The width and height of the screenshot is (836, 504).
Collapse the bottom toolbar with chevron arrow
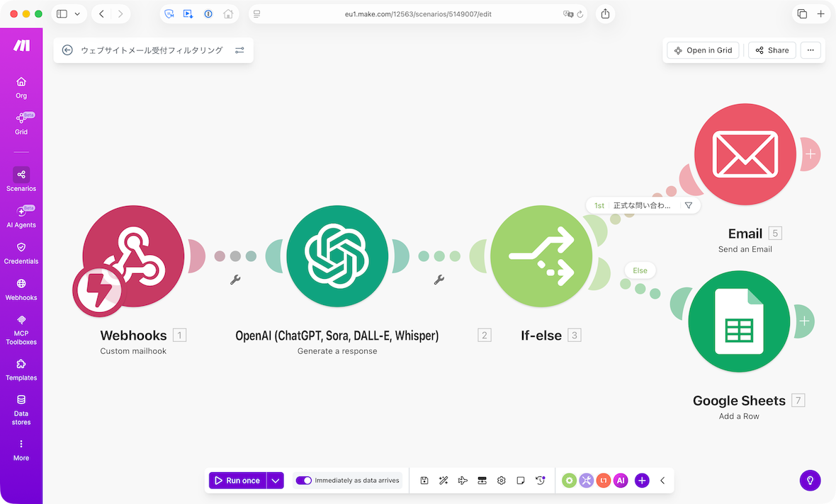[x=662, y=481]
